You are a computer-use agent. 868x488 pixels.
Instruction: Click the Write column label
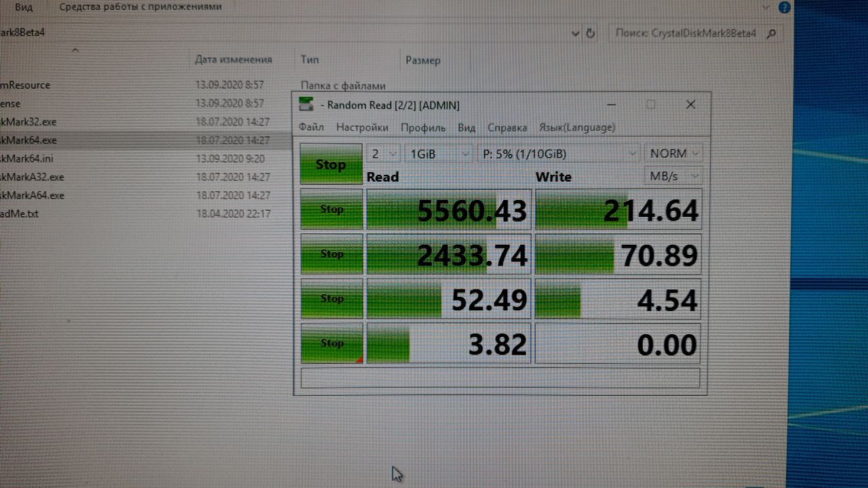click(553, 177)
